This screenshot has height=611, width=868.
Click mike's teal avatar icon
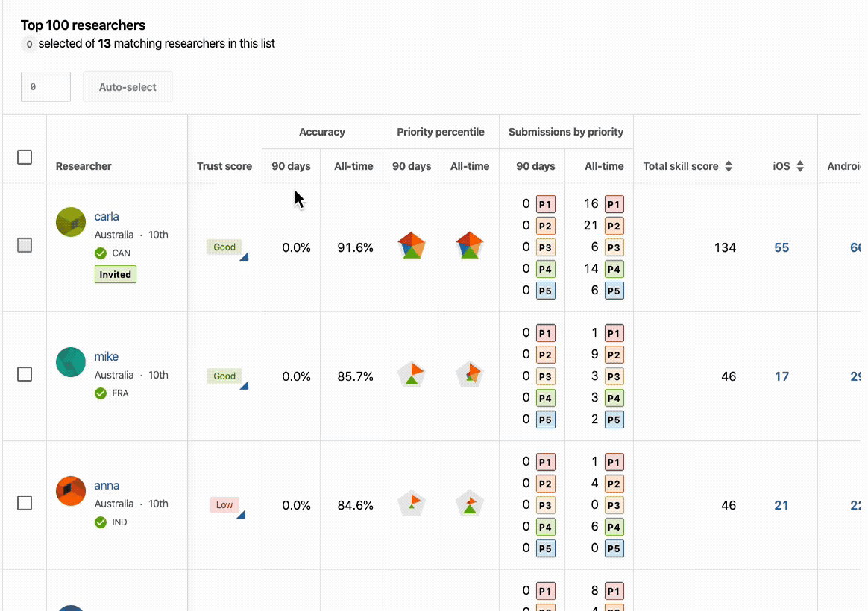71,362
